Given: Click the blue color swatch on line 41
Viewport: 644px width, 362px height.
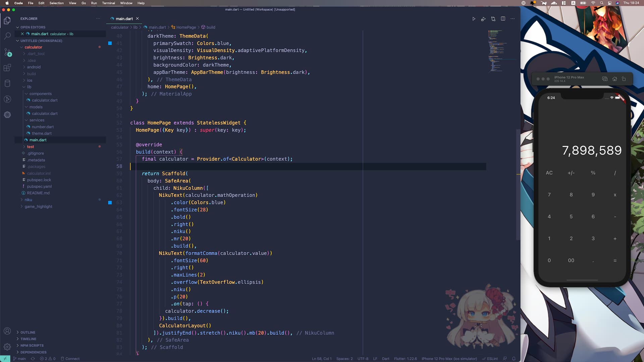Looking at the screenshot, I should click(x=110, y=43).
